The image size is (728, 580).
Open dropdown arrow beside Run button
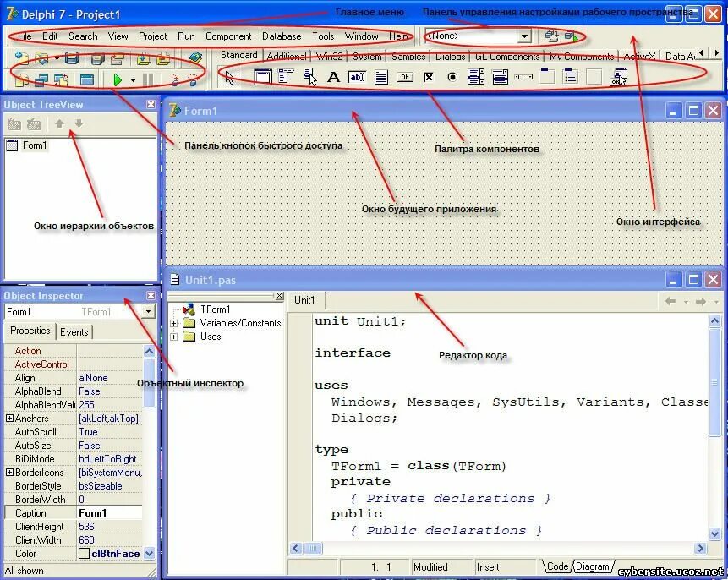pos(133,80)
